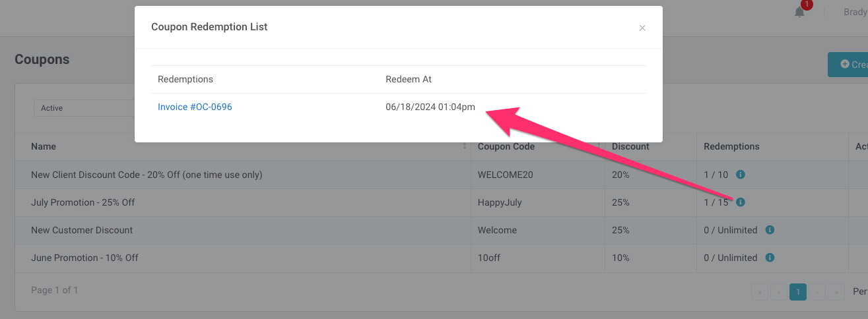Click info icon for WELCOME20 redemptions
This screenshot has width=868, height=319.
click(741, 175)
